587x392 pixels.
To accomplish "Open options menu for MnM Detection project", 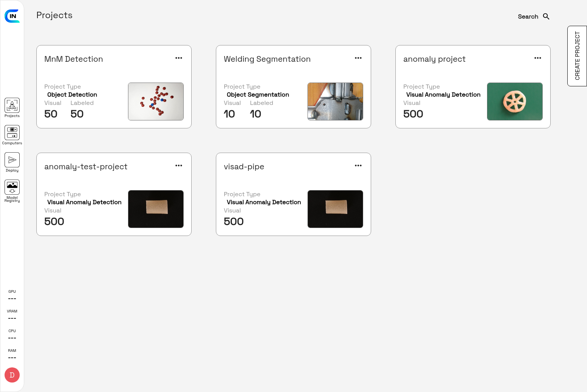I will (x=178, y=58).
